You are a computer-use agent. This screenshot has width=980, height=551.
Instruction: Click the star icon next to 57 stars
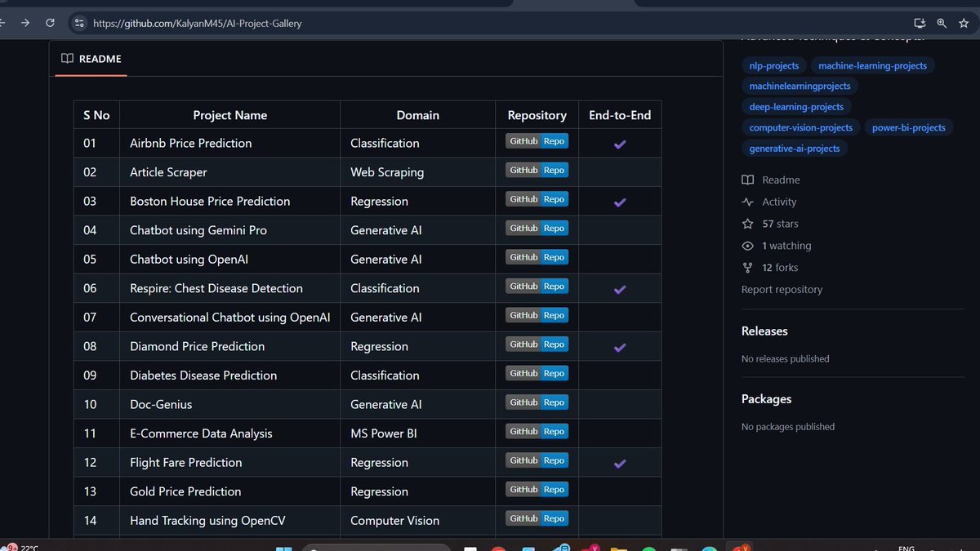pos(747,224)
